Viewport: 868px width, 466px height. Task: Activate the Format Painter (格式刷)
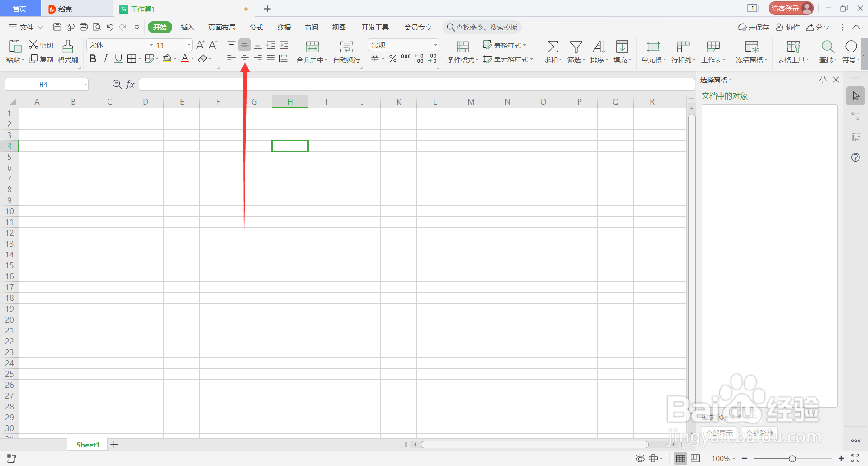tap(68, 52)
